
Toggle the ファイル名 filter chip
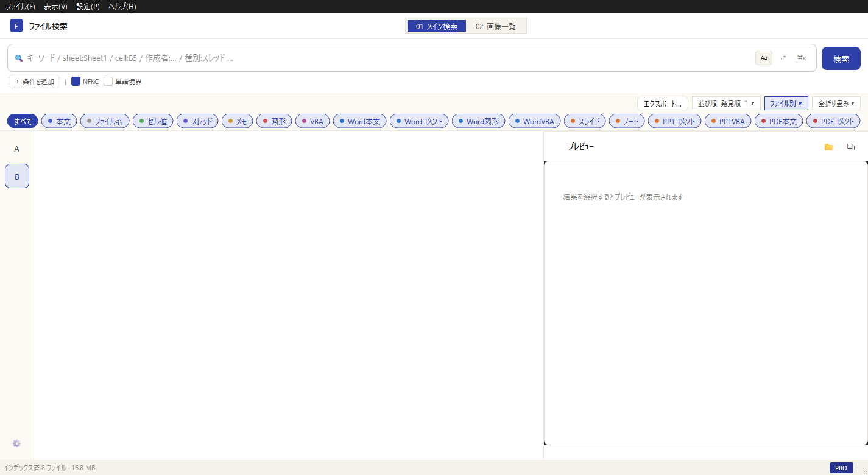105,121
